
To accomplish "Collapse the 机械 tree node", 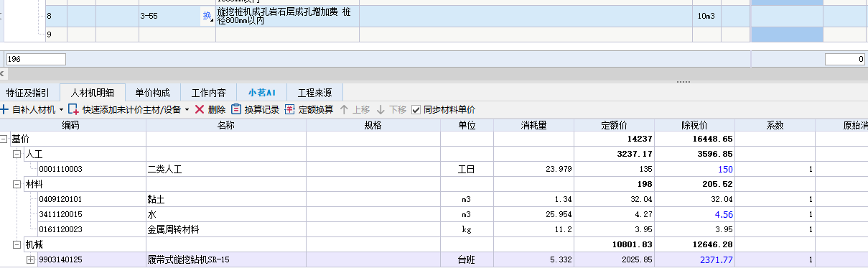I will coord(17,244).
